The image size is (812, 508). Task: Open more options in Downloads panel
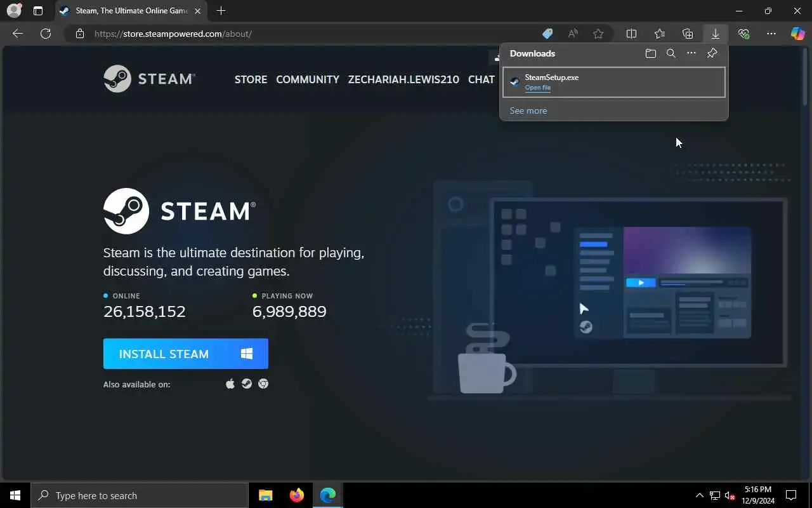pyautogui.click(x=691, y=53)
